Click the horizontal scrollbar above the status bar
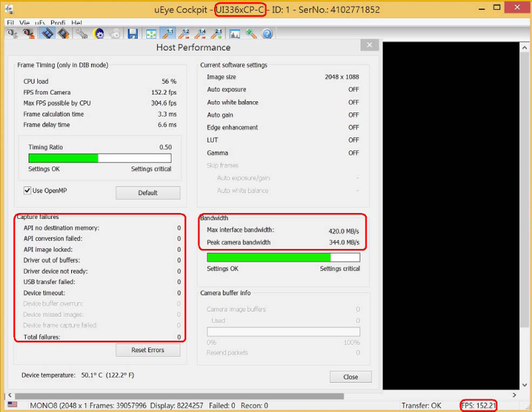The height and width of the screenshot is (412, 532). pyautogui.click(x=199, y=395)
